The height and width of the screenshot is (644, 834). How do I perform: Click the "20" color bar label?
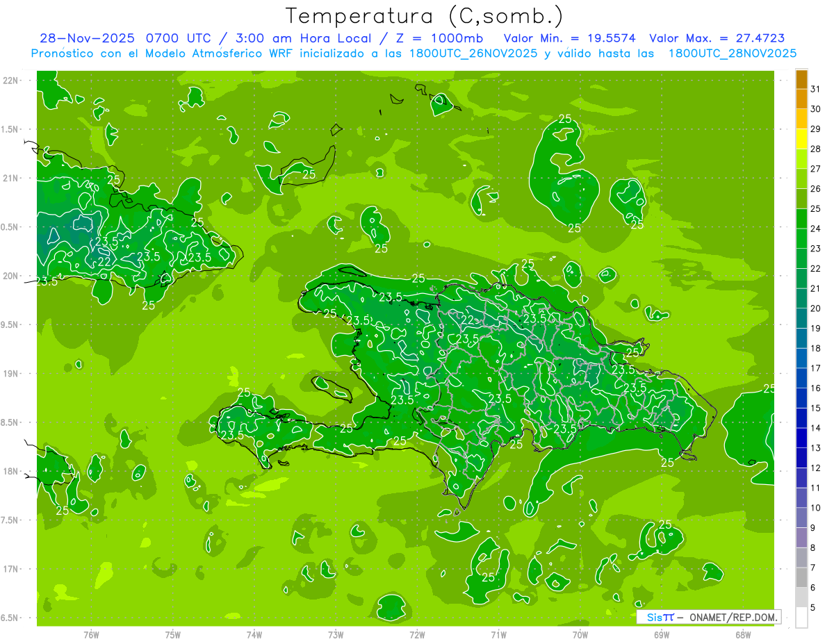[x=816, y=308]
